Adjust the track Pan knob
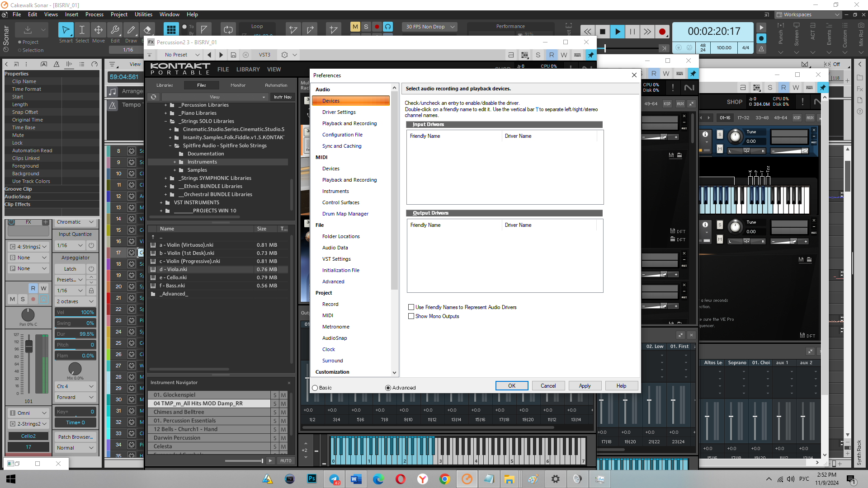Screen dimensions: 868x488 [28, 314]
